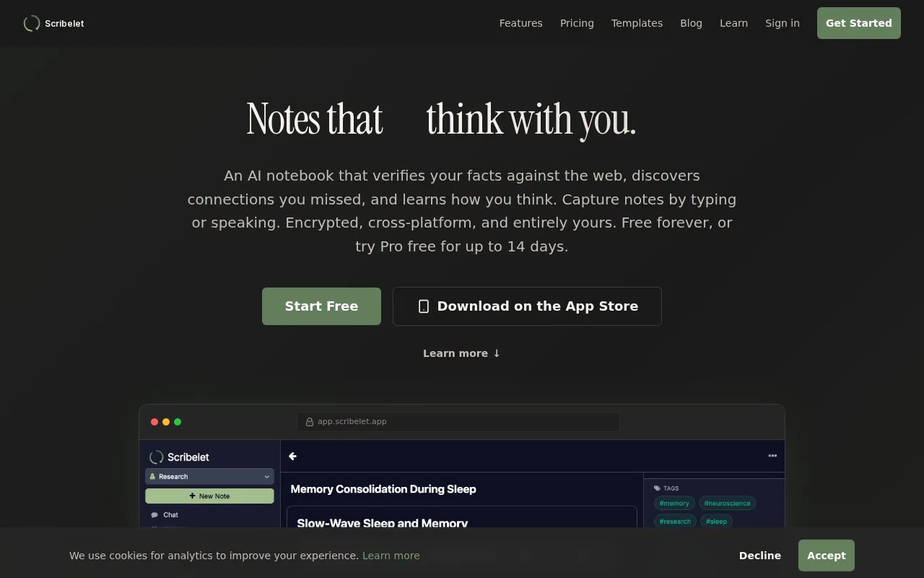Click the Slow-Wave Sleep and Memory heading

pos(383,522)
